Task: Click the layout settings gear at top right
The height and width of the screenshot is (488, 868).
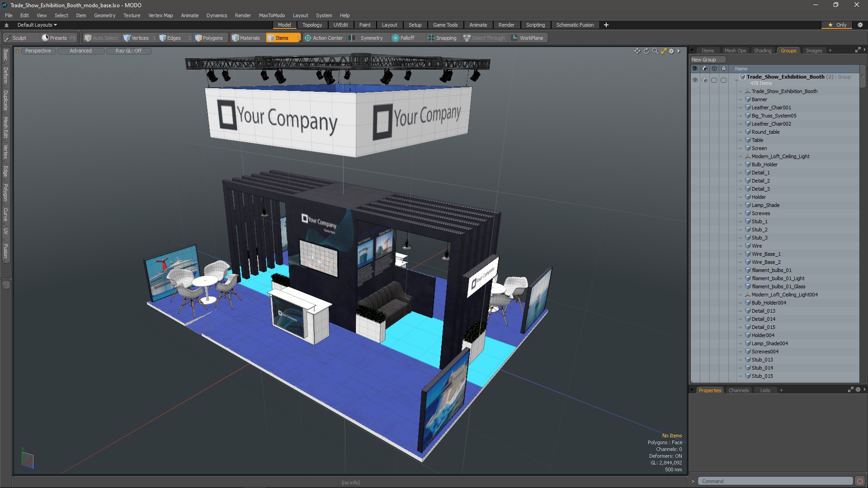Action: 860,25
